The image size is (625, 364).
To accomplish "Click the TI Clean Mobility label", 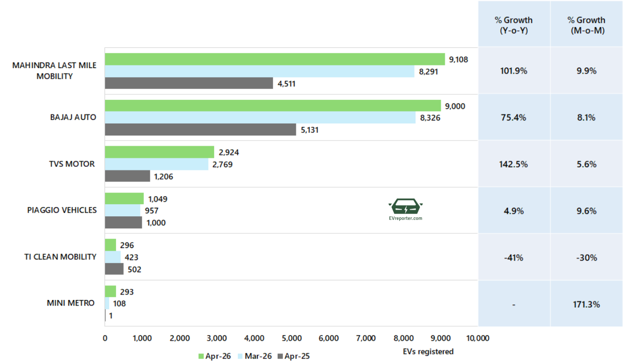I will tap(61, 257).
